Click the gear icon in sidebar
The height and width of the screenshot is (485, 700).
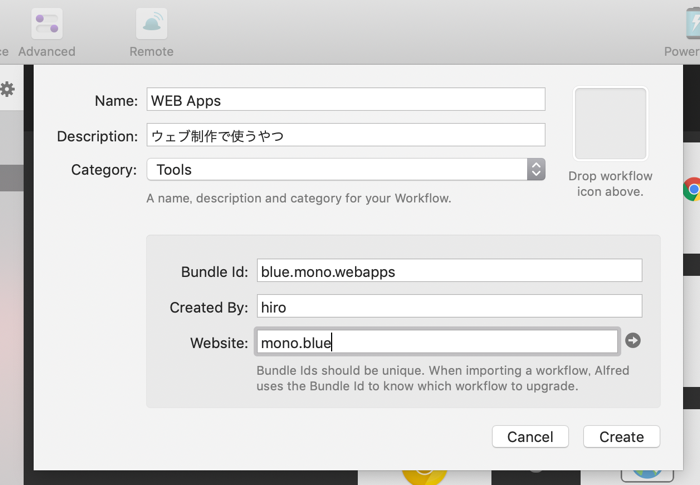[x=7, y=89]
